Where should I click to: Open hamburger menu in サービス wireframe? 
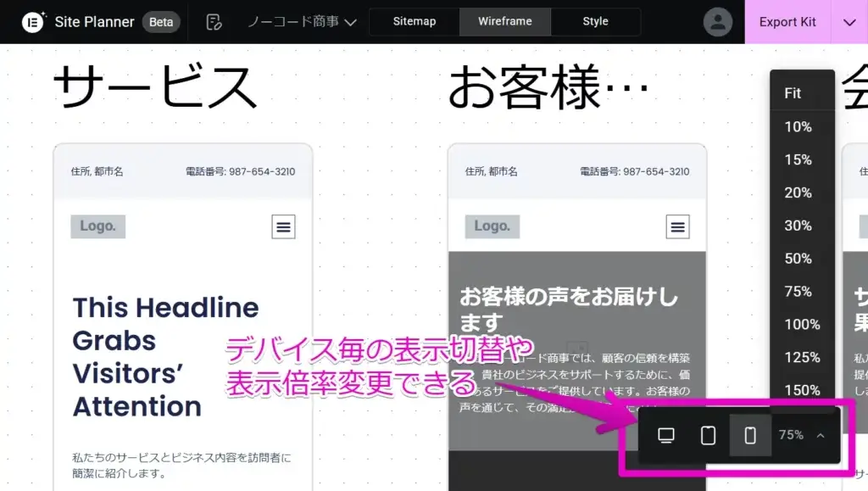[x=283, y=227]
